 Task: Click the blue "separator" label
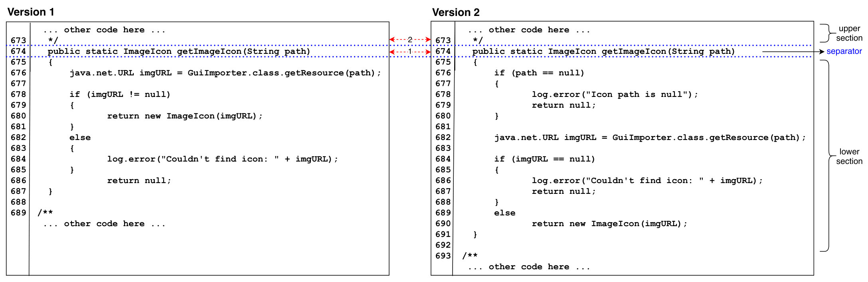(x=844, y=51)
